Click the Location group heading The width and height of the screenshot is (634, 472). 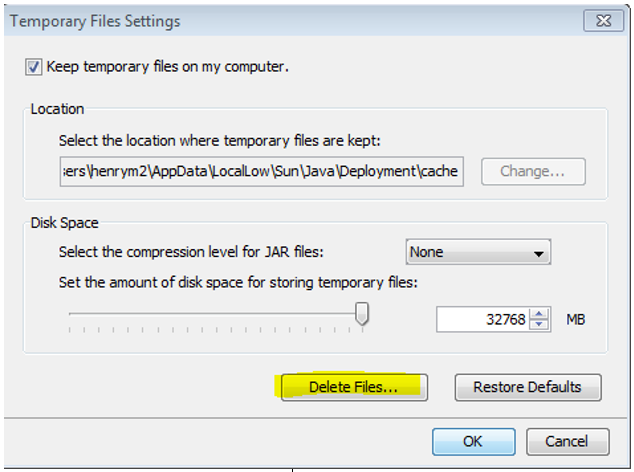point(57,109)
